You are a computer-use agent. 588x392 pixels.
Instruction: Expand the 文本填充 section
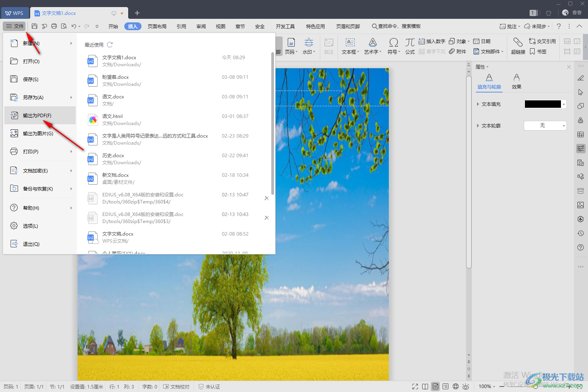click(478, 104)
